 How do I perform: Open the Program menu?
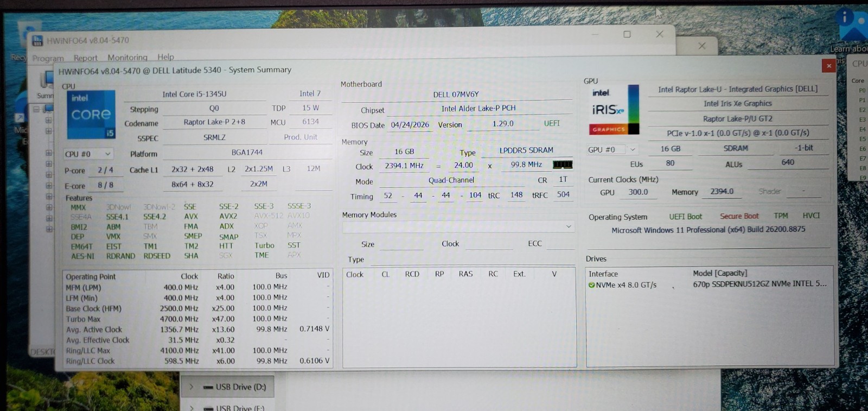click(48, 58)
